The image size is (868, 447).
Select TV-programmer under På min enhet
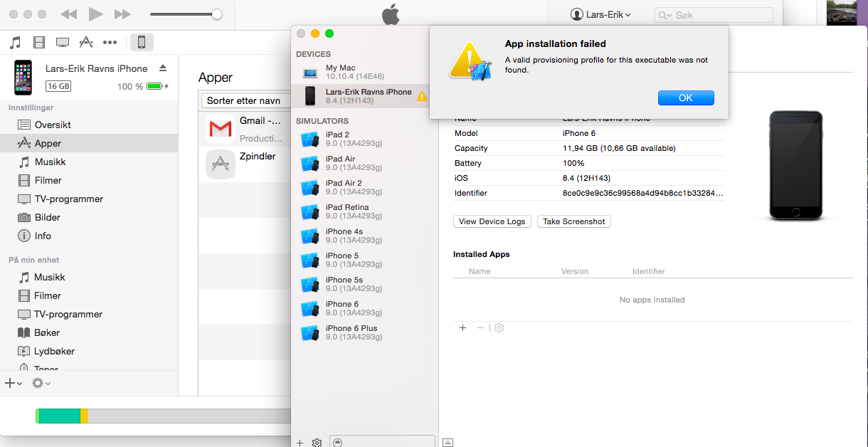click(89, 314)
